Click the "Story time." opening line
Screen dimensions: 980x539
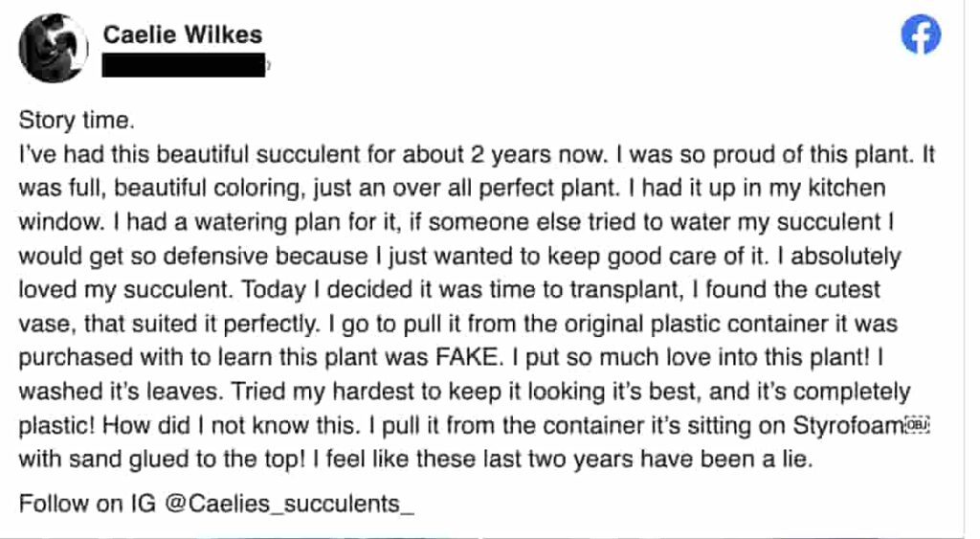click(x=77, y=120)
